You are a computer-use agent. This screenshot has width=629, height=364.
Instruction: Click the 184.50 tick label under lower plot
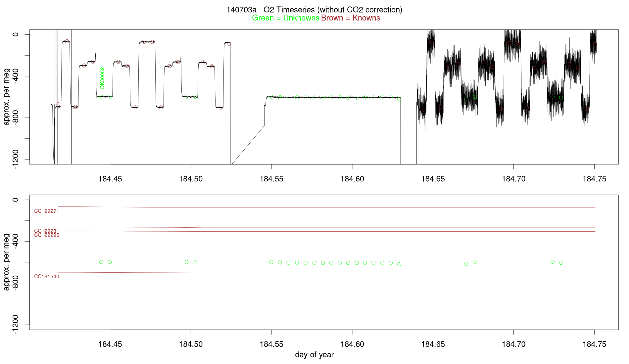coord(191,344)
